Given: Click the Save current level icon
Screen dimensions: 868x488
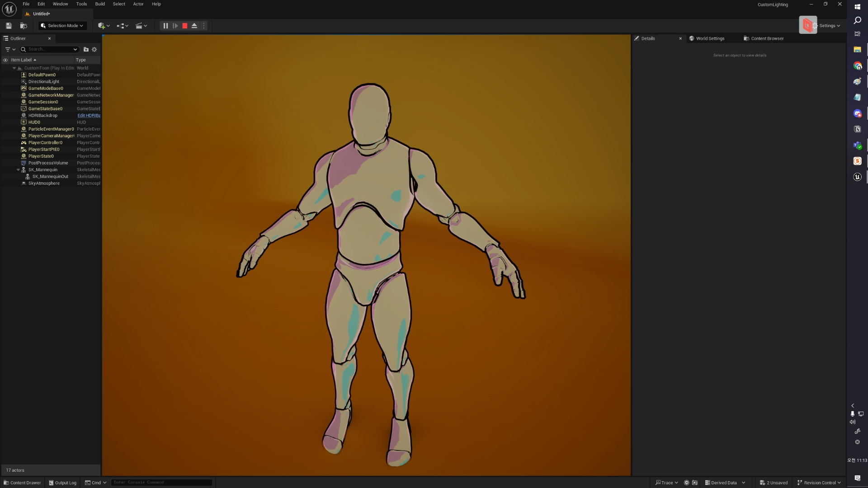Looking at the screenshot, I should (x=9, y=26).
